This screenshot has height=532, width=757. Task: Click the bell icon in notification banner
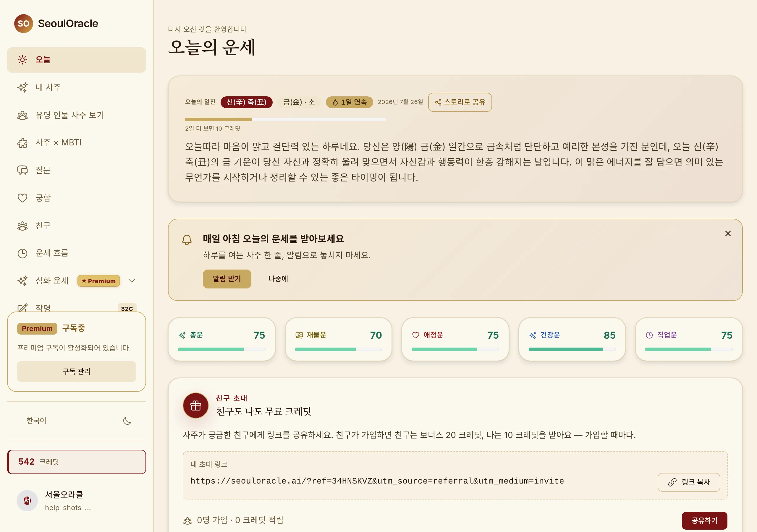[x=187, y=240]
